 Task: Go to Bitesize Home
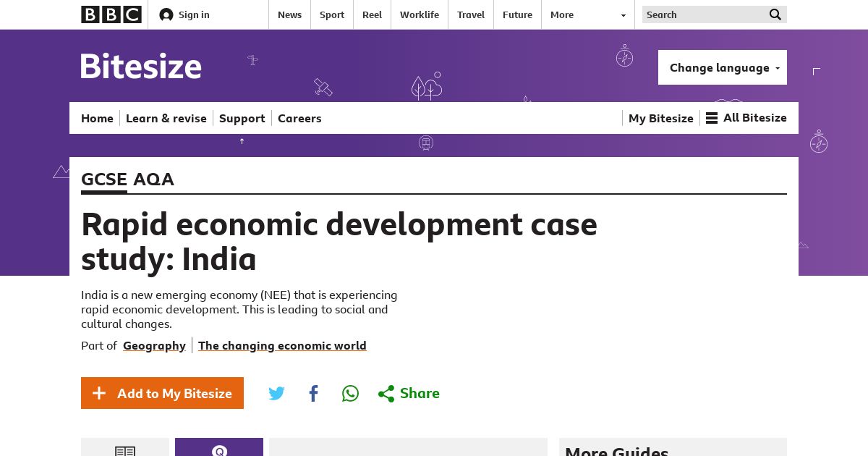(x=97, y=118)
